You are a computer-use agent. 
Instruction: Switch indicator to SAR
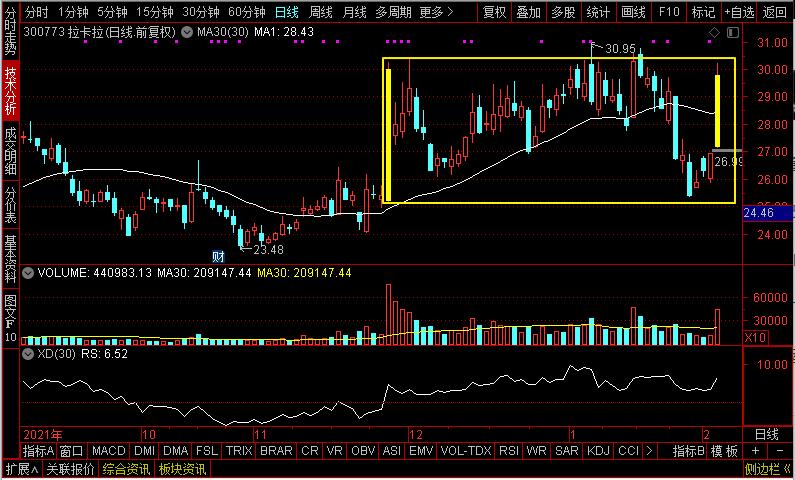(x=567, y=451)
